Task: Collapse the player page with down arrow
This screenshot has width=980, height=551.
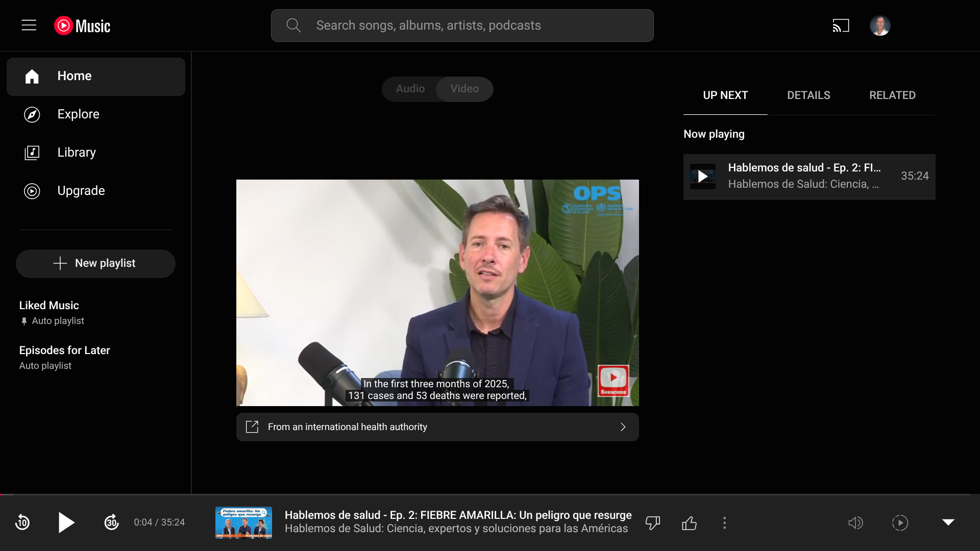Action: click(x=948, y=522)
